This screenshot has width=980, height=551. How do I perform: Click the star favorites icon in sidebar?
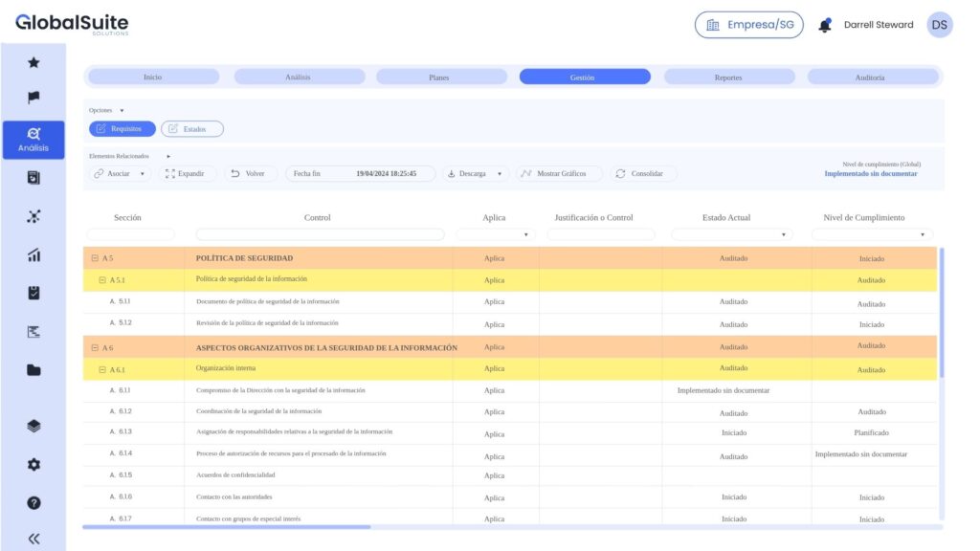tap(33, 62)
